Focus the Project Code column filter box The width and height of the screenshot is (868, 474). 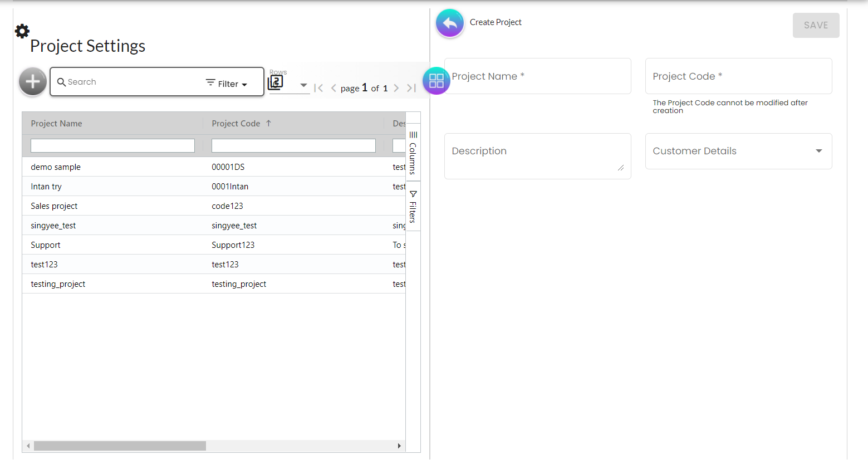pos(293,146)
